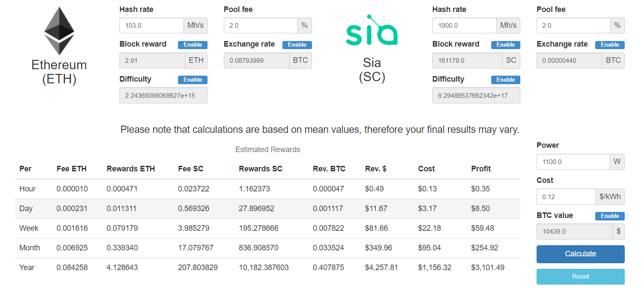Click the Mh/s unit beside Ethereum hash rate
This screenshot has height=288, width=644.
tap(196, 26)
